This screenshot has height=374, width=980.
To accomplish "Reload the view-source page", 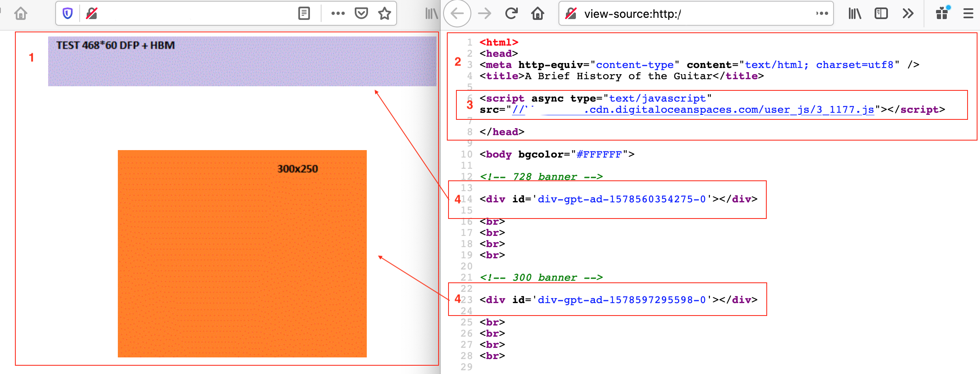I will 511,14.
